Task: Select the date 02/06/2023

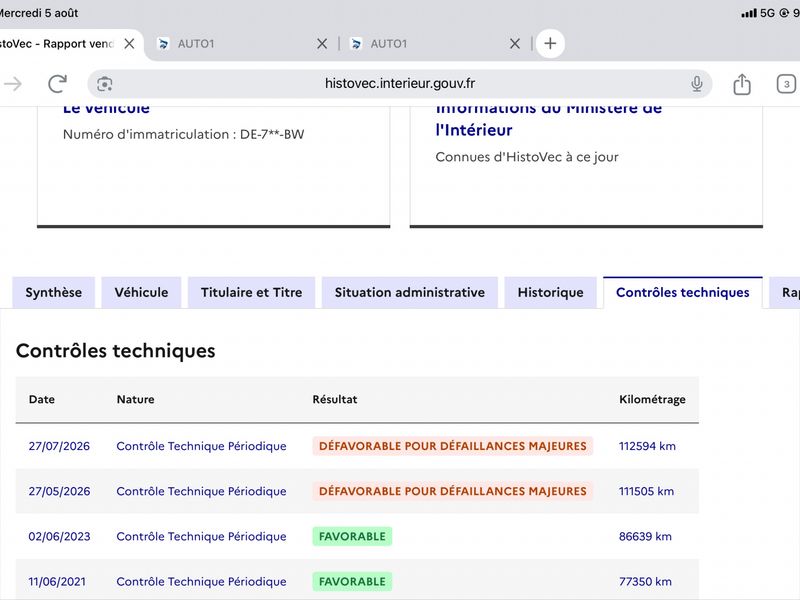Action: click(x=59, y=537)
